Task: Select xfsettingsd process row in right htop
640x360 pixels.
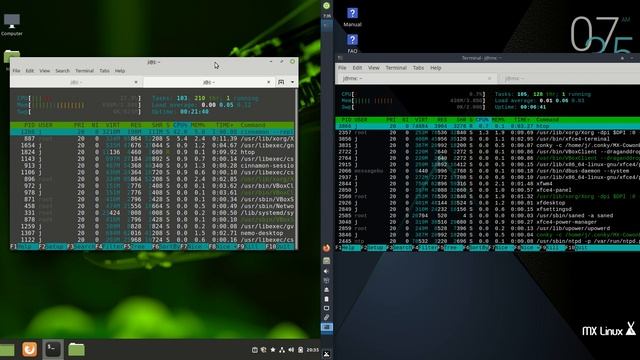Action: click(487, 209)
